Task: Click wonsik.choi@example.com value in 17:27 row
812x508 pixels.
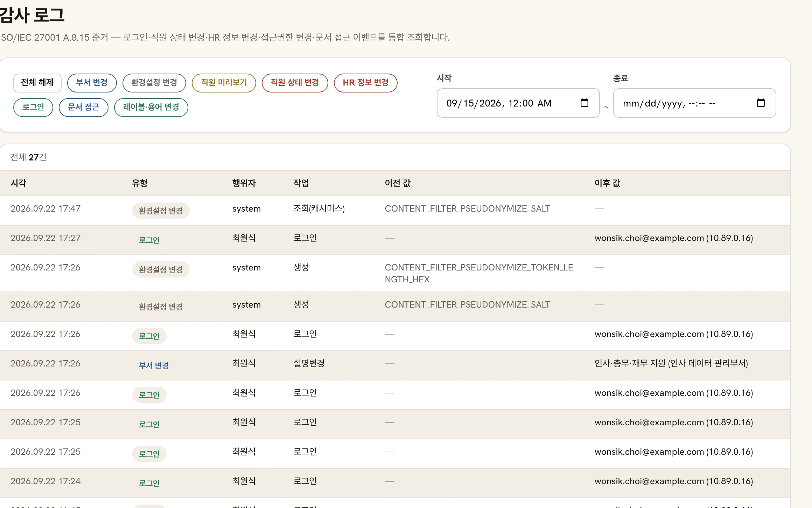Action: 674,238
